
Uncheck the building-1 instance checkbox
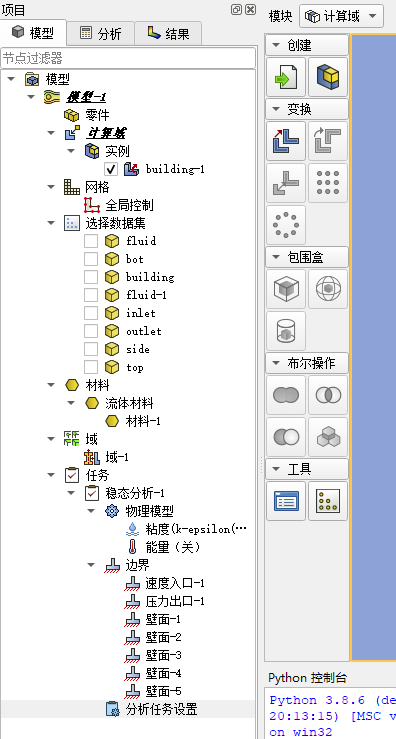pos(111,169)
